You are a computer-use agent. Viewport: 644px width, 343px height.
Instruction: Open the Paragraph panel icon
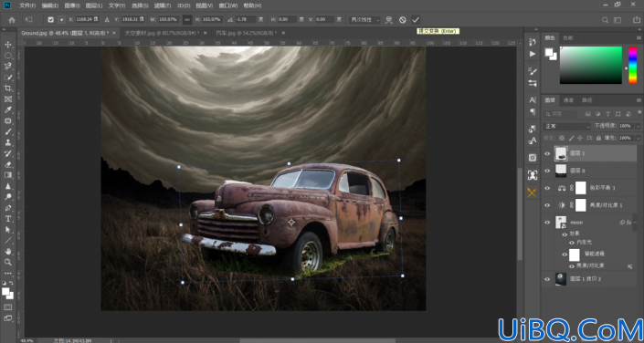[x=533, y=111]
